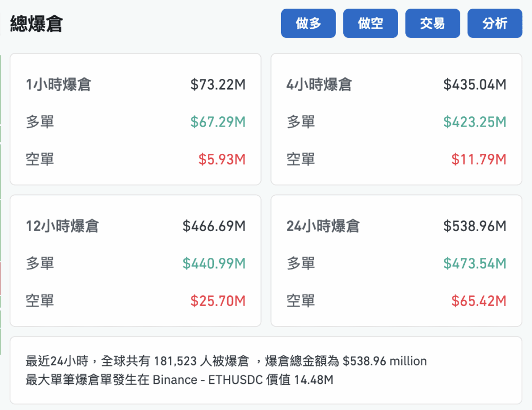The image size is (532, 410).
Task: Click the 做多 button
Action: point(308,23)
